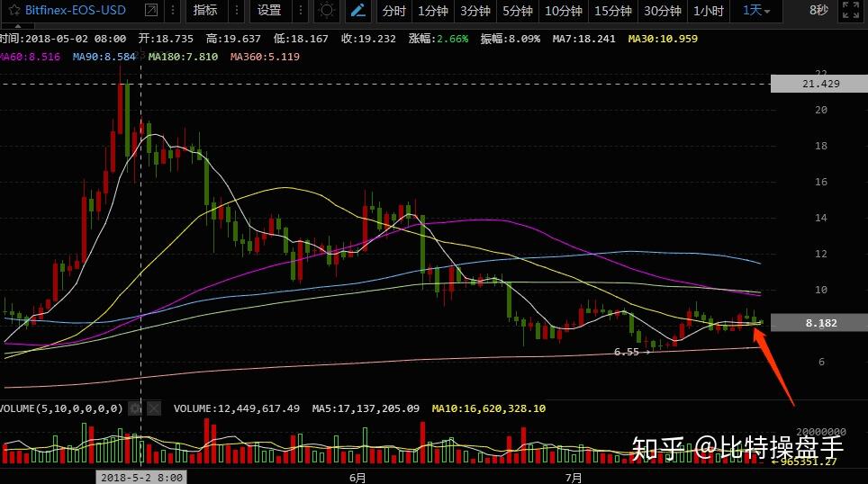Viewport: 868px width, 484px height.
Task: Click the 21.429 crosshair price label
Action: point(819,84)
